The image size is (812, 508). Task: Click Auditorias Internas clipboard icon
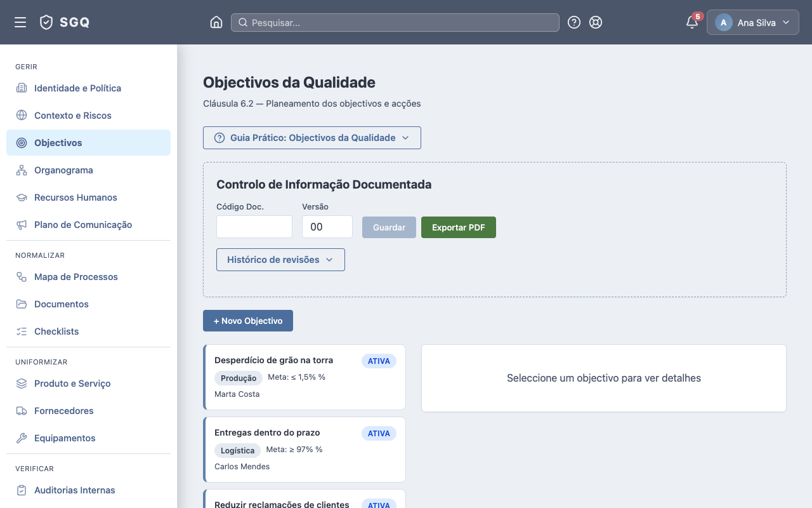tap(22, 490)
